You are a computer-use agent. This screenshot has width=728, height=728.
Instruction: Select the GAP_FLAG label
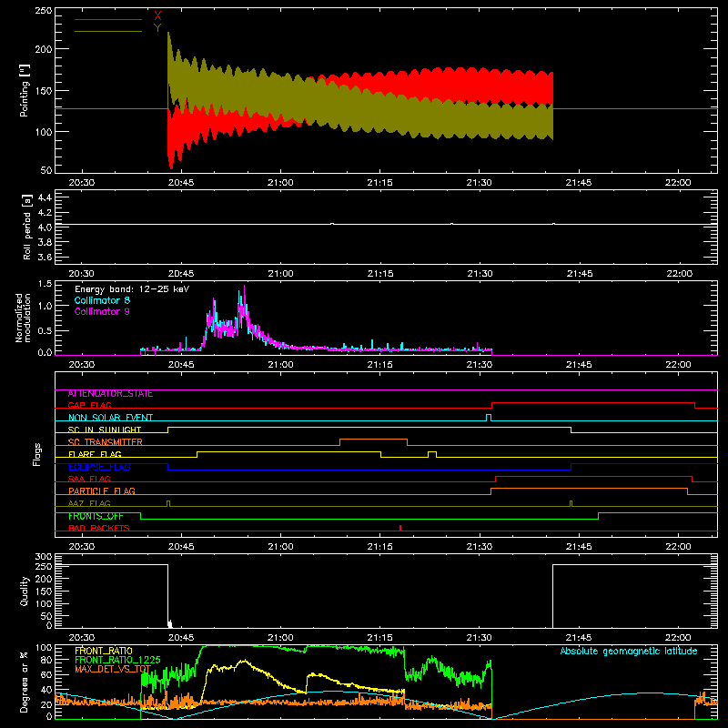point(89,405)
